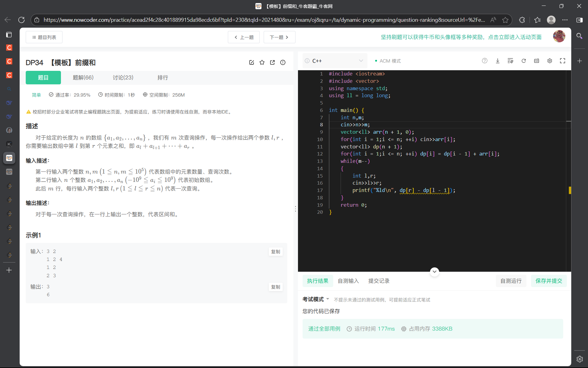This screenshot has width=588, height=368.
Task: Click the panel divider drag handle
Action: [x=295, y=209]
